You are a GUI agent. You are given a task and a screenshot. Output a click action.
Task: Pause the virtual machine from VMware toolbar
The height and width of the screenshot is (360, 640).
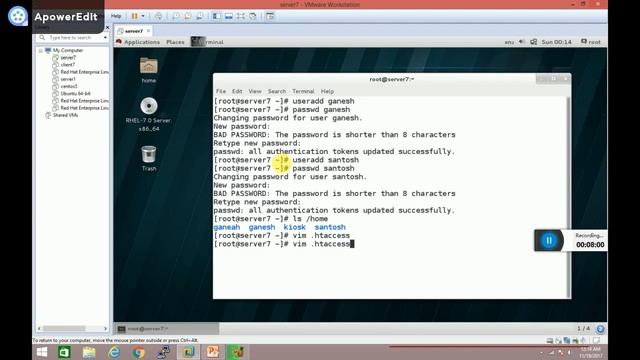[x=134, y=16]
